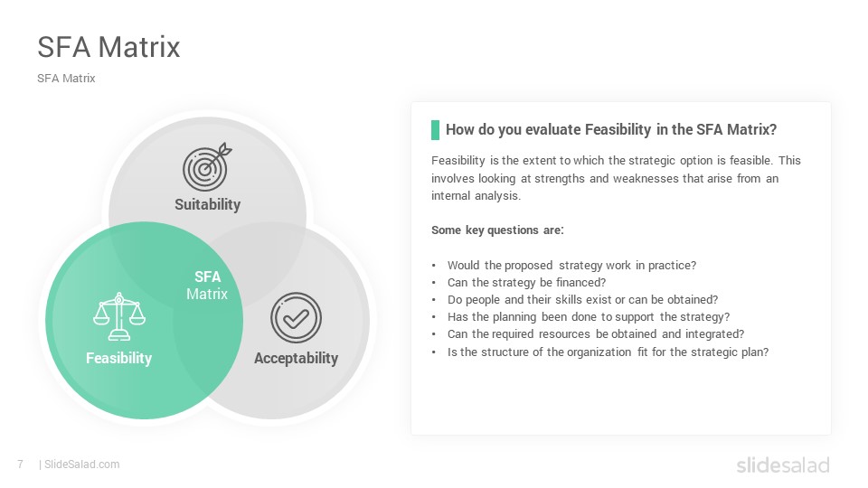
Task: Open the SlideSalad.com footer link
Action: (81, 465)
